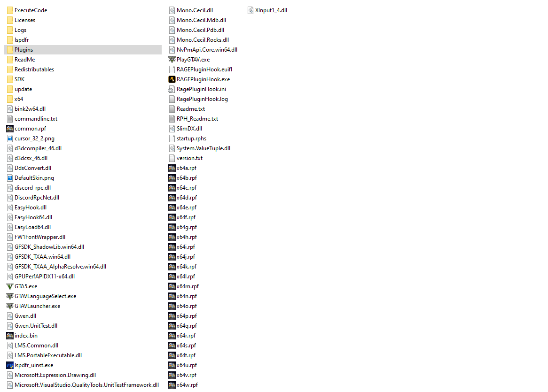Select the lspdfr_uinst.exe icon
Screen dimensions: 548x392
coord(10,365)
